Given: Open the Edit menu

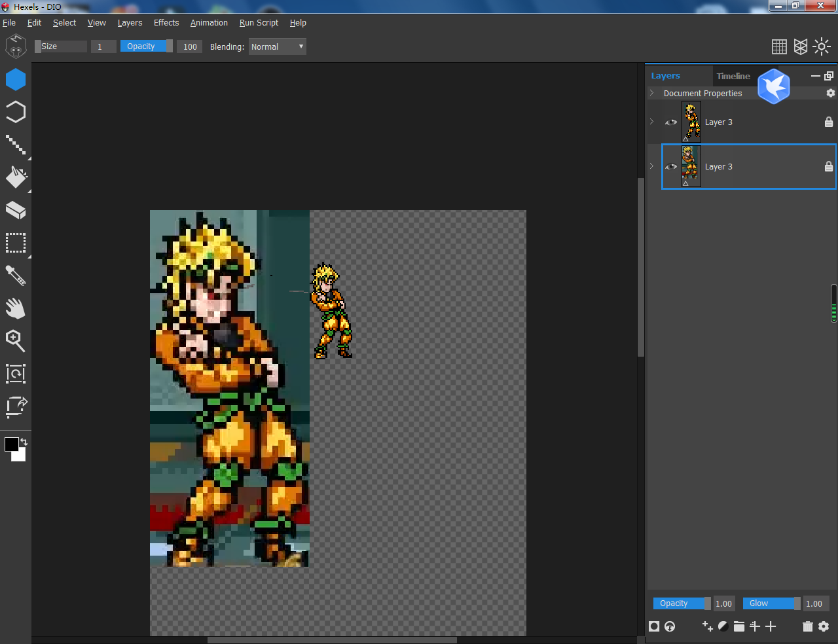Looking at the screenshot, I should point(34,22).
